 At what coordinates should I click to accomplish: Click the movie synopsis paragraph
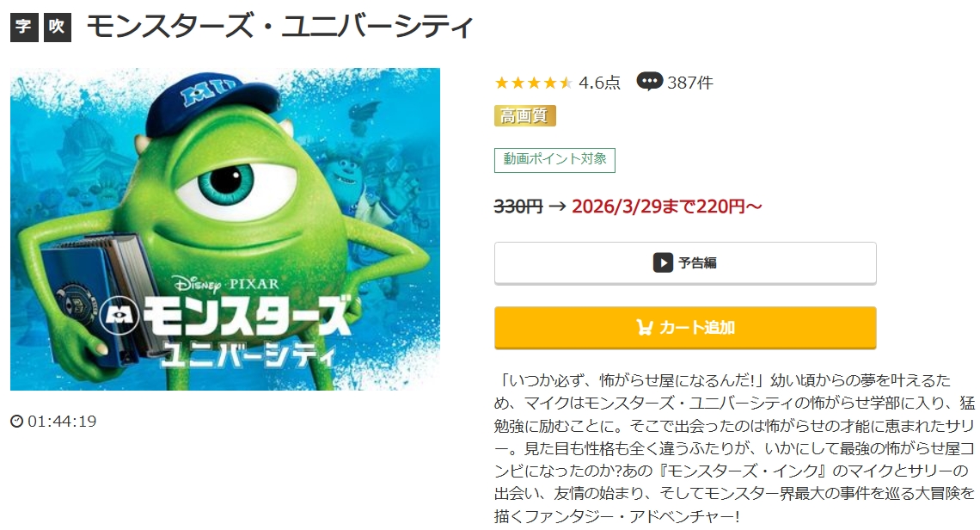coord(734,448)
